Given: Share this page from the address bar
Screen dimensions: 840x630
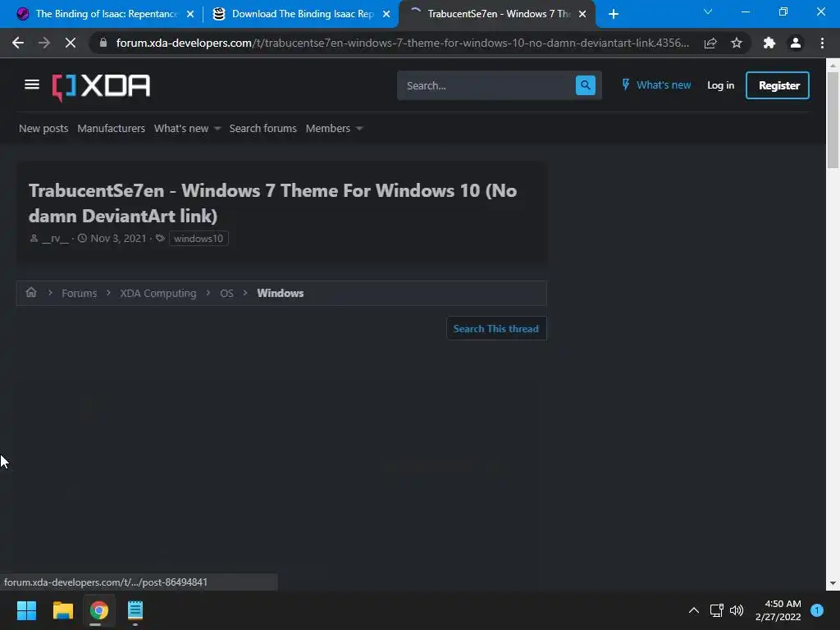Looking at the screenshot, I should [x=710, y=43].
